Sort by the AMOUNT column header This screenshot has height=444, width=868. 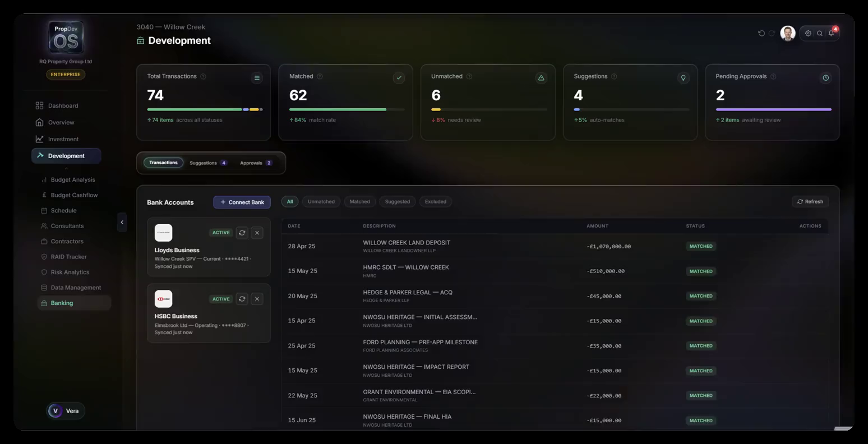[597, 226]
